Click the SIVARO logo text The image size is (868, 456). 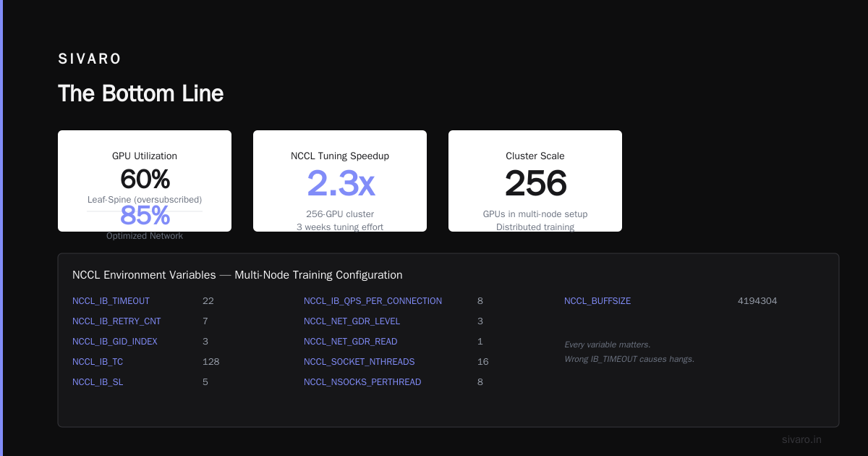pos(90,59)
